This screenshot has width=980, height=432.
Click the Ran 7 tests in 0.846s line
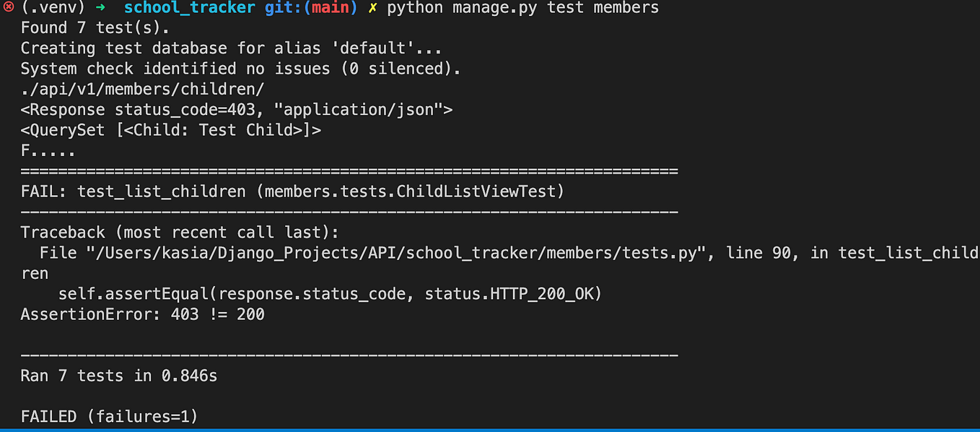point(119,376)
